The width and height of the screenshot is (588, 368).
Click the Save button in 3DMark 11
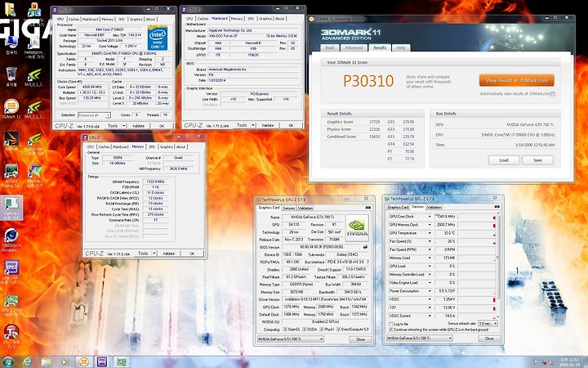click(x=537, y=160)
